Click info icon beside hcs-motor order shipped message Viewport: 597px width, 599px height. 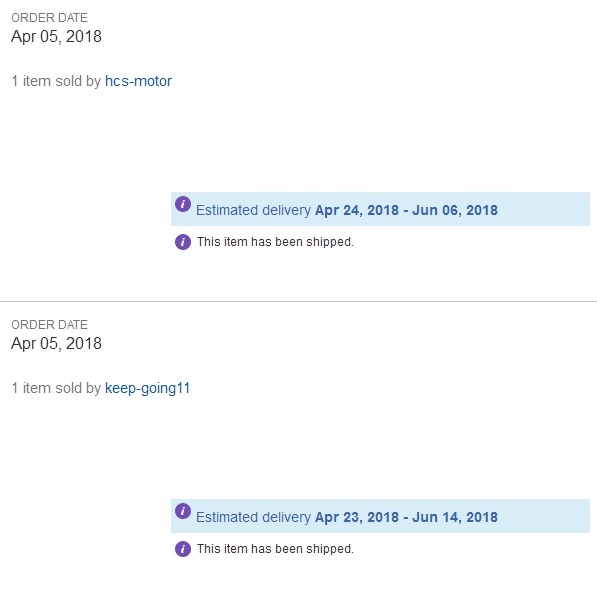[x=183, y=242]
